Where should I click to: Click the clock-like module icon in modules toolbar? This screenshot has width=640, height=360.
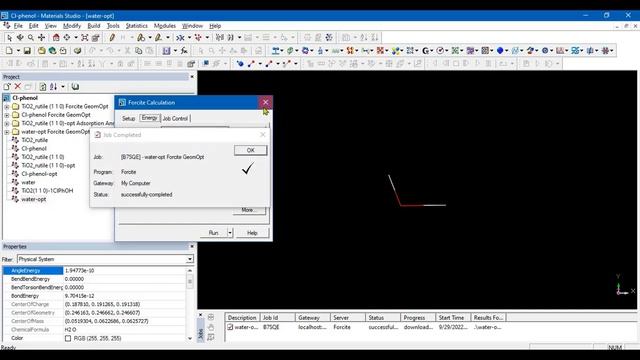440,51
